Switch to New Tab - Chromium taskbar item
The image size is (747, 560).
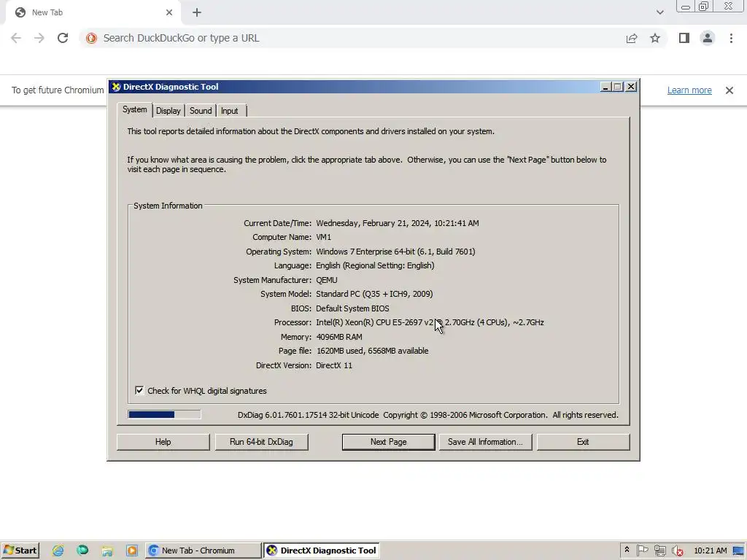(204, 551)
